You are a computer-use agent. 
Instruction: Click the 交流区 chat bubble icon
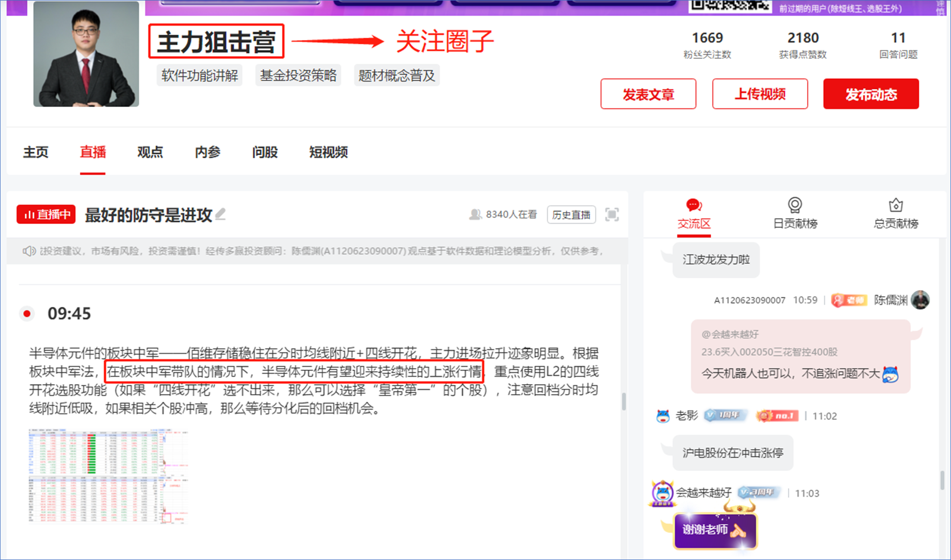(694, 205)
